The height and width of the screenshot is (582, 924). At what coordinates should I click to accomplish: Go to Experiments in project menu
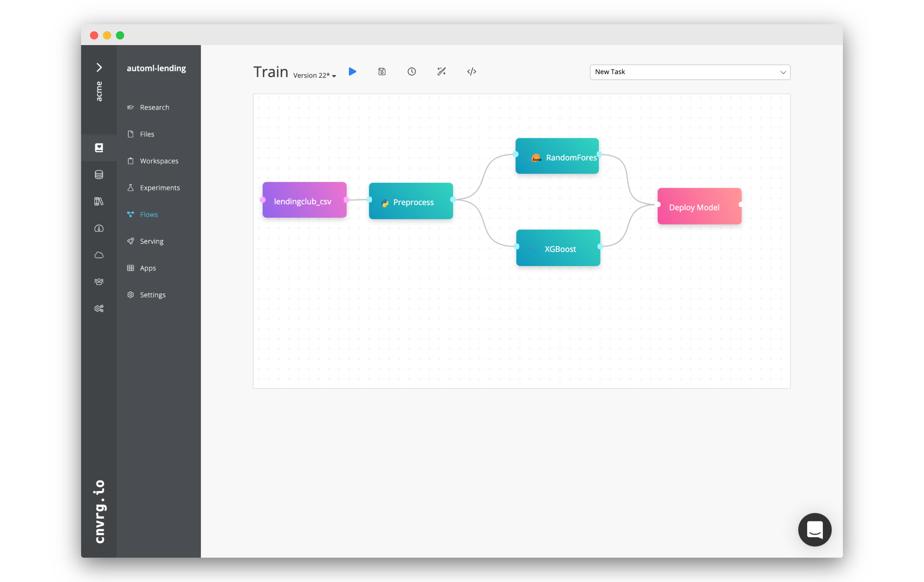(160, 188)
